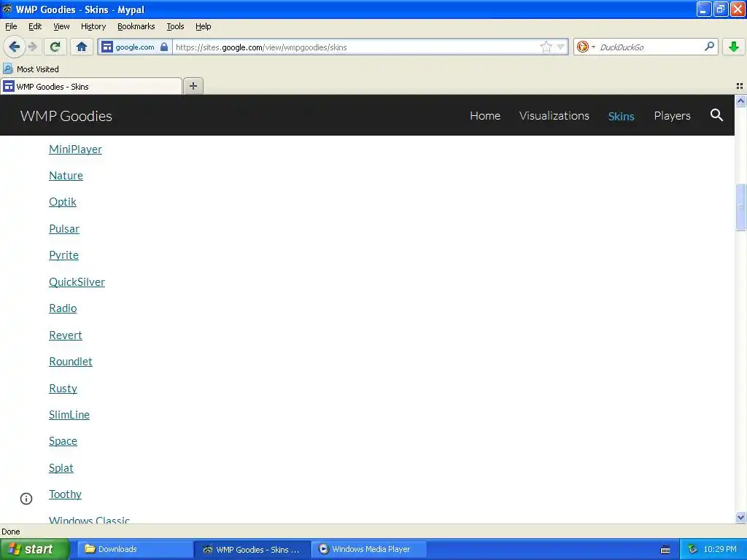Open the Nature skin link
Viewport: 747px width, 560px height.
tap(66, 175)
